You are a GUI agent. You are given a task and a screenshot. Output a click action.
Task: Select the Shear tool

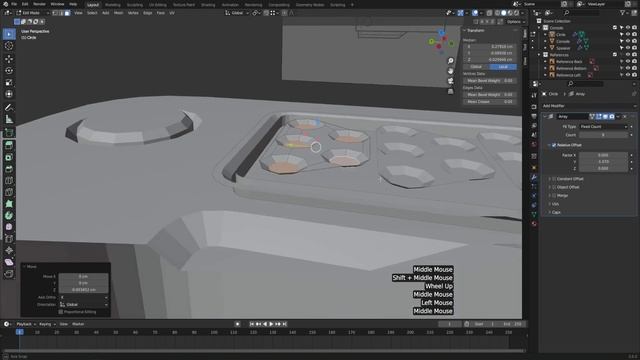point(9,262)
